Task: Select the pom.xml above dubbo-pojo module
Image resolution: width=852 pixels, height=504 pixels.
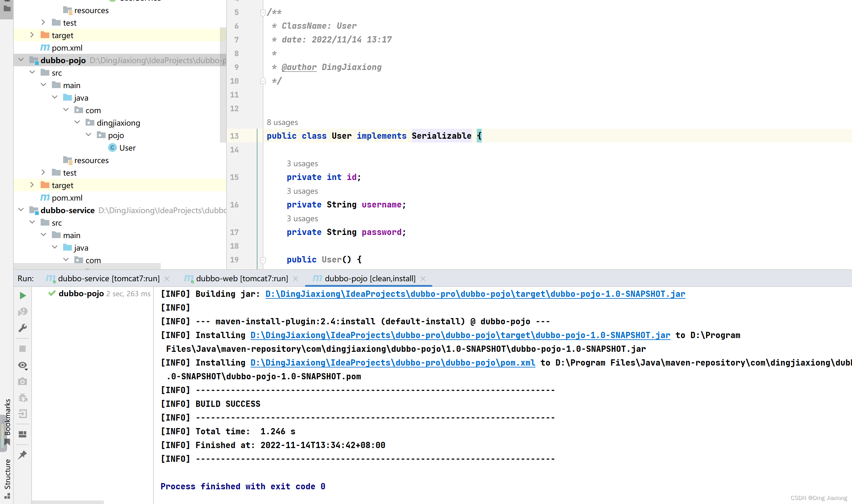Action: pyautogui.click(x=62, y=48)
